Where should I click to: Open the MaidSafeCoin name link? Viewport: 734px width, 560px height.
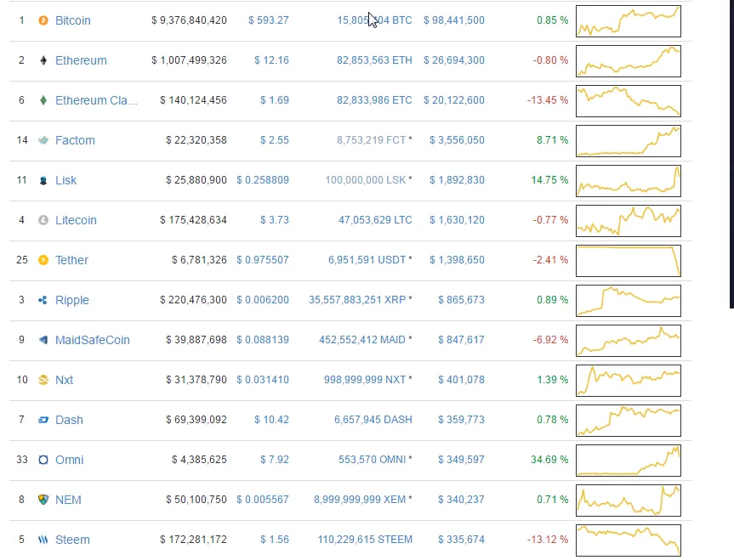click(x=92, y=340)
